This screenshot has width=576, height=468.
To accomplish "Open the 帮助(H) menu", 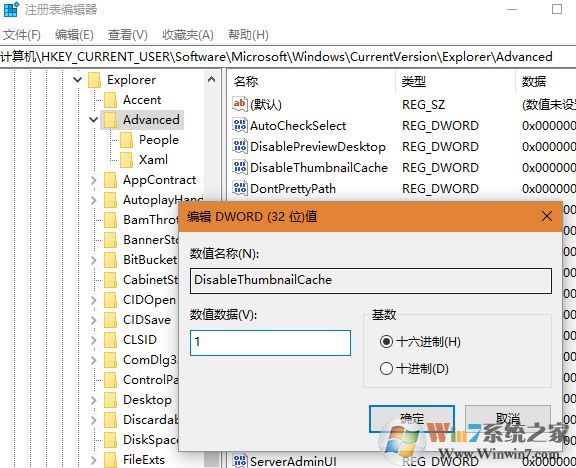I will click(248, 35).
